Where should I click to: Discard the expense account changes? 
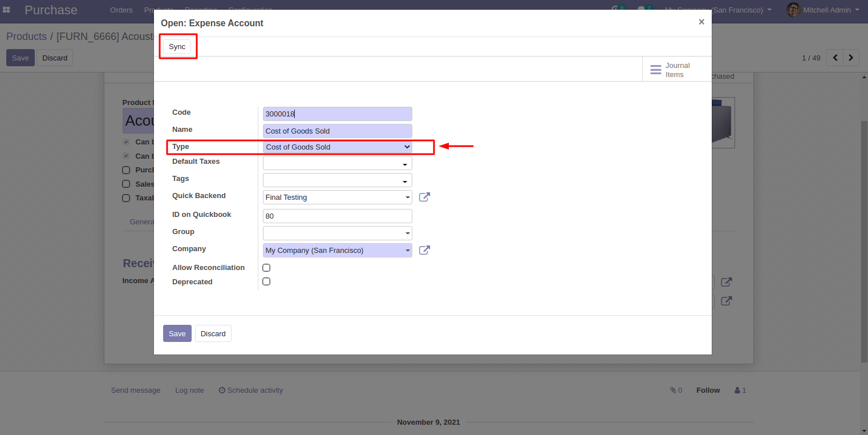tap(213, 333)
